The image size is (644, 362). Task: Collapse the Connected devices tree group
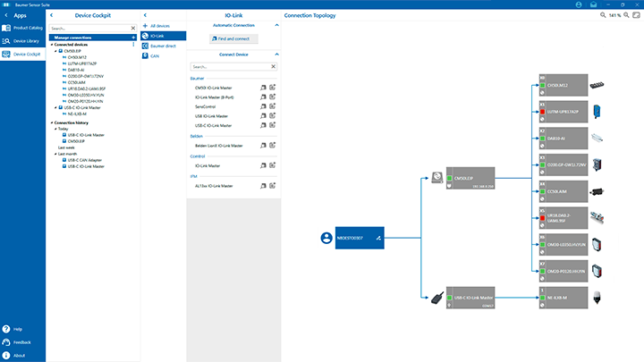click(52, 45)
